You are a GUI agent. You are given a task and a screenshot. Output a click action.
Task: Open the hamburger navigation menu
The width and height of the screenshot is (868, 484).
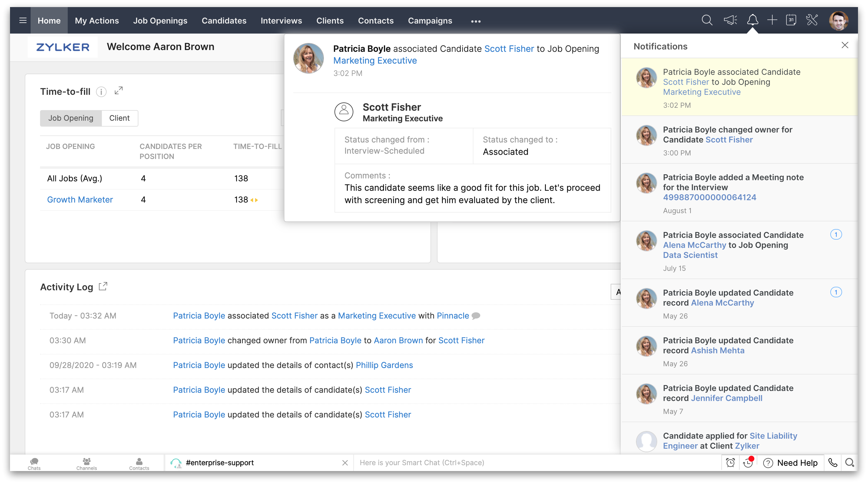23,21
